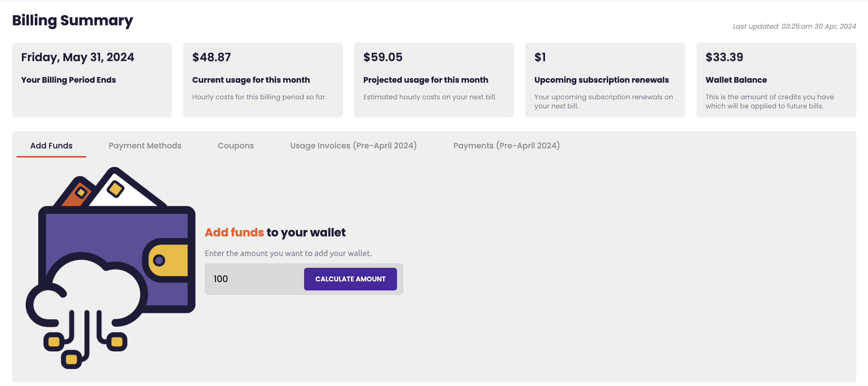Viewport: 868px width, 386px height.
Task: Select the Add Funds tab
Action: (x=51, y=146)
